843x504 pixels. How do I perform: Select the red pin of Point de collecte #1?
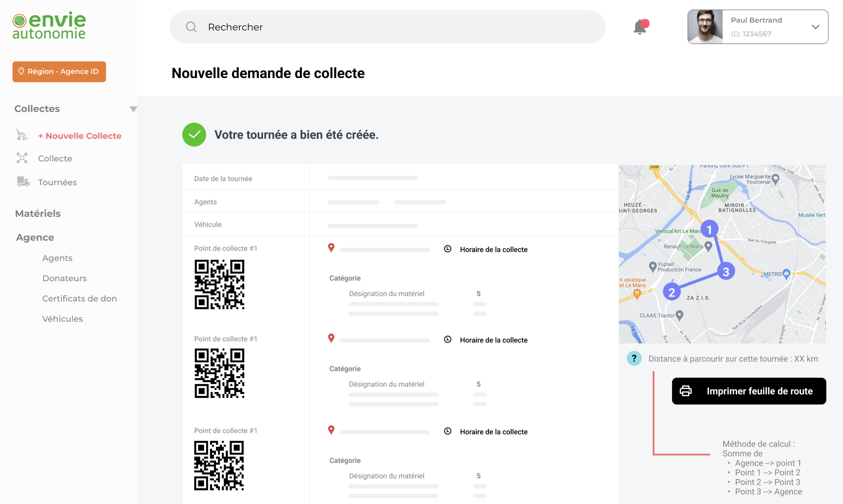tap(331, 248)
